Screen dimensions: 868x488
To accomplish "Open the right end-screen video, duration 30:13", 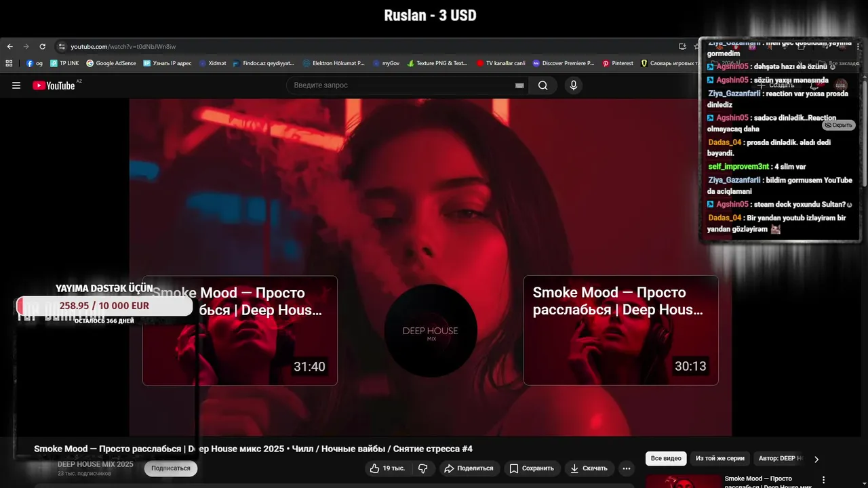I will pyautogui.click(x=621, y=330).
